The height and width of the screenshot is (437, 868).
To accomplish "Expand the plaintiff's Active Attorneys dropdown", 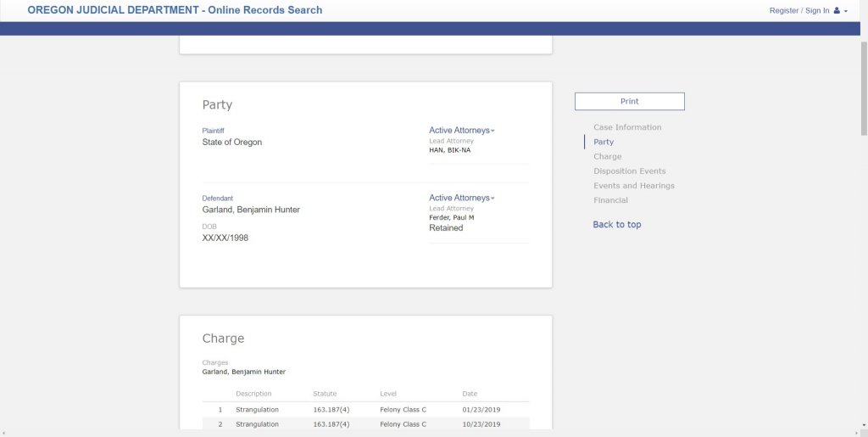I will 461,130.
